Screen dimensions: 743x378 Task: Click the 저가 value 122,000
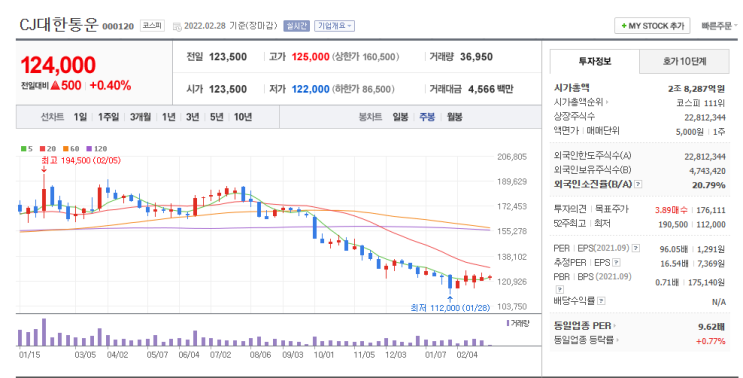(310, 89)
